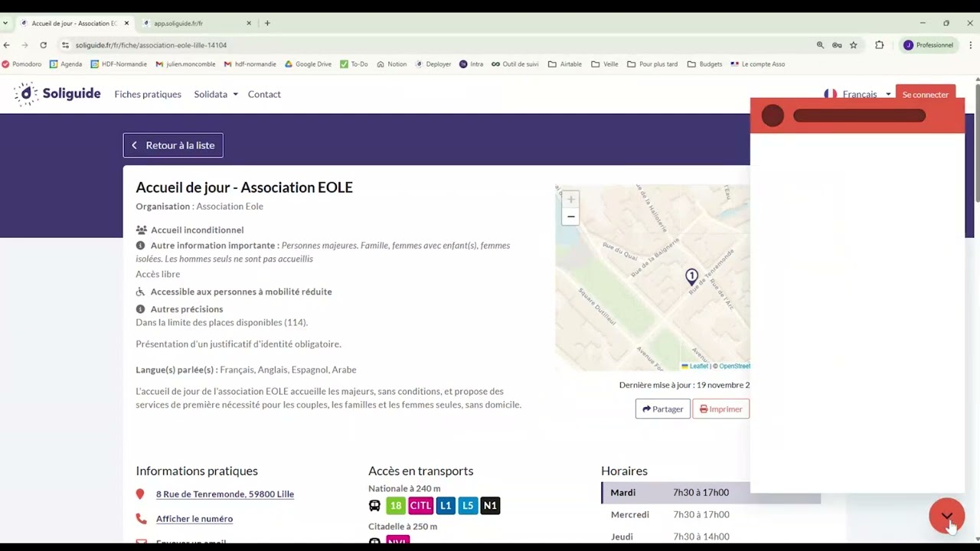Select the L5 line badge

[x=468, y=505]
